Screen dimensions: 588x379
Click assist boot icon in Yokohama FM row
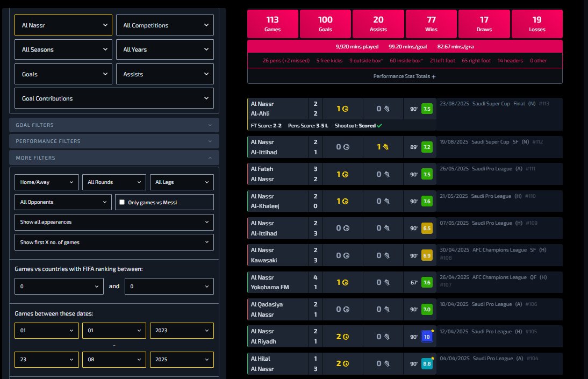pos(386,283)
